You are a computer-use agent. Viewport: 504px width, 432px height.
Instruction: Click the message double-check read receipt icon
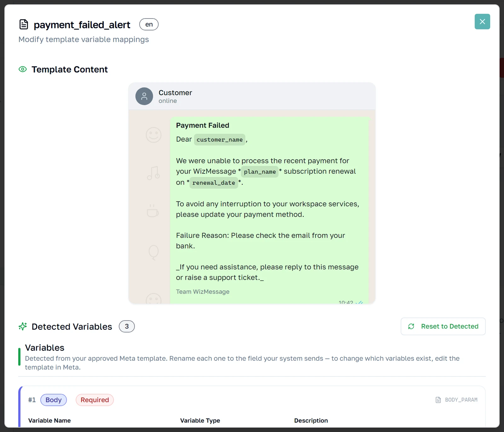pyautogui.click(x=359, y=302)
